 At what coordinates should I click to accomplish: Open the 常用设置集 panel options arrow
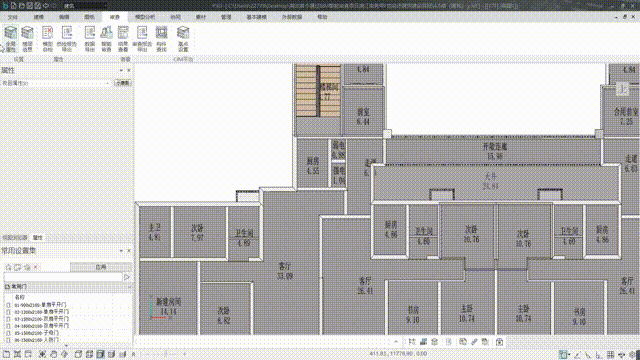(121, 251)
